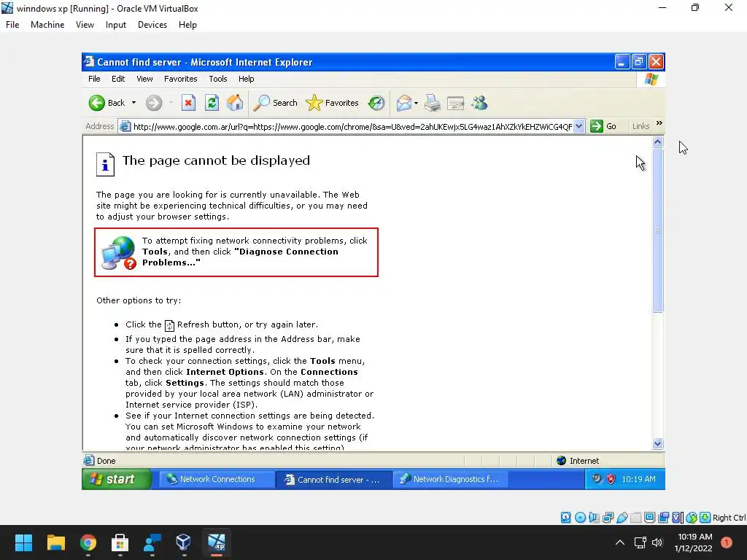Open the Back button history dropdown
The image size is (747, 560).
click(x=134, y=103)
